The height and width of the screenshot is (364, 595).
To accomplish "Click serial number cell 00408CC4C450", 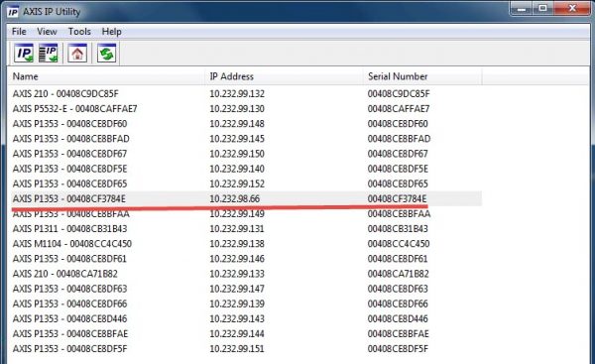I will [x=399, y=244].
